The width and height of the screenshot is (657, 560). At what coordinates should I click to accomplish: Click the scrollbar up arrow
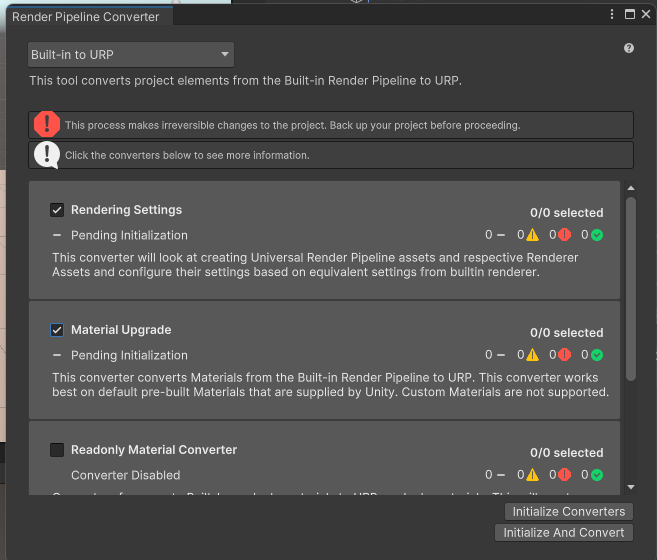point(631,188)
